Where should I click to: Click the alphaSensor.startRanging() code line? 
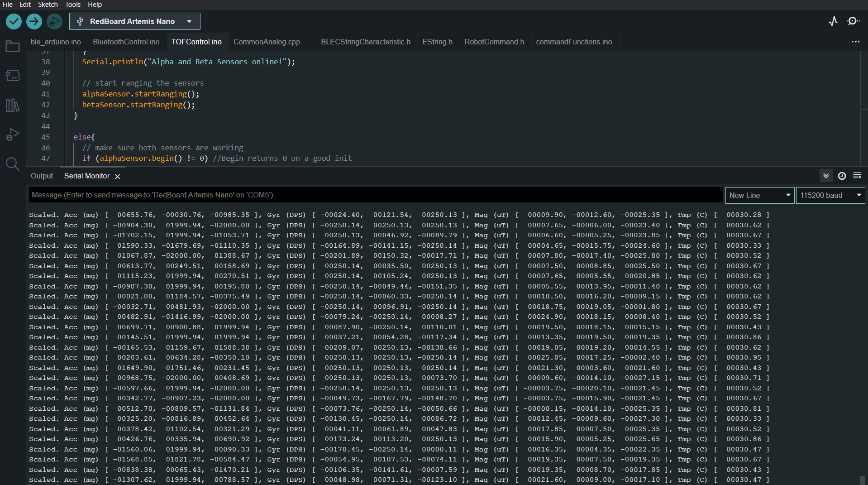point(141,94)
